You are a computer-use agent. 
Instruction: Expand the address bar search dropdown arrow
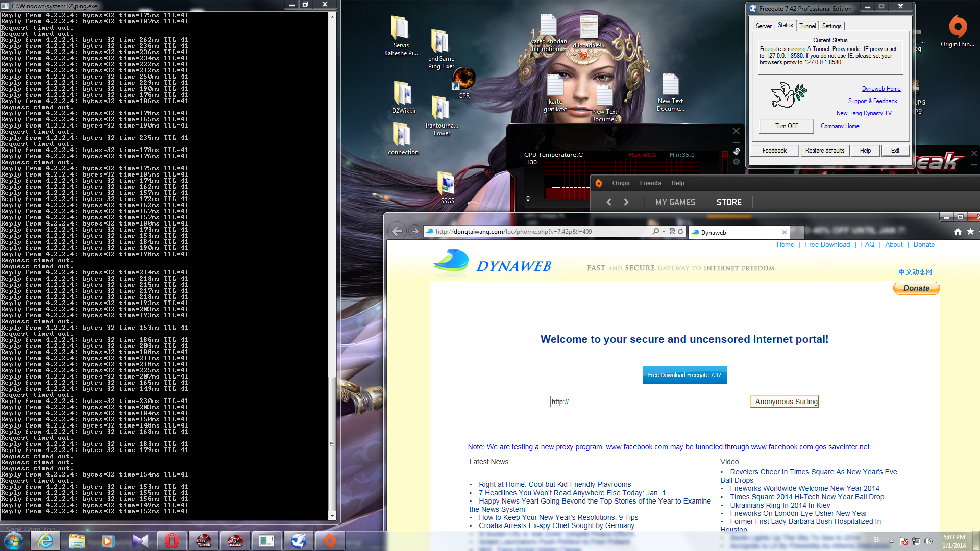[x=664, y=231]
